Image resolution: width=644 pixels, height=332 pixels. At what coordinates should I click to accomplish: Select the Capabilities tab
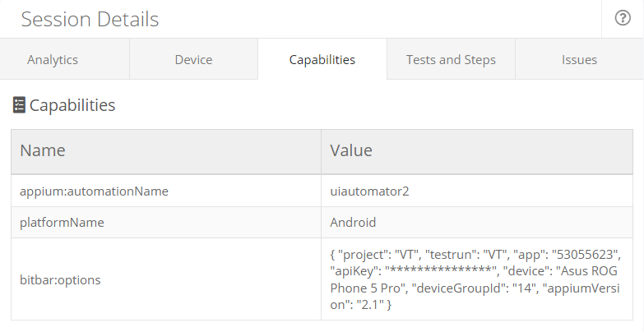click(322, 60)
